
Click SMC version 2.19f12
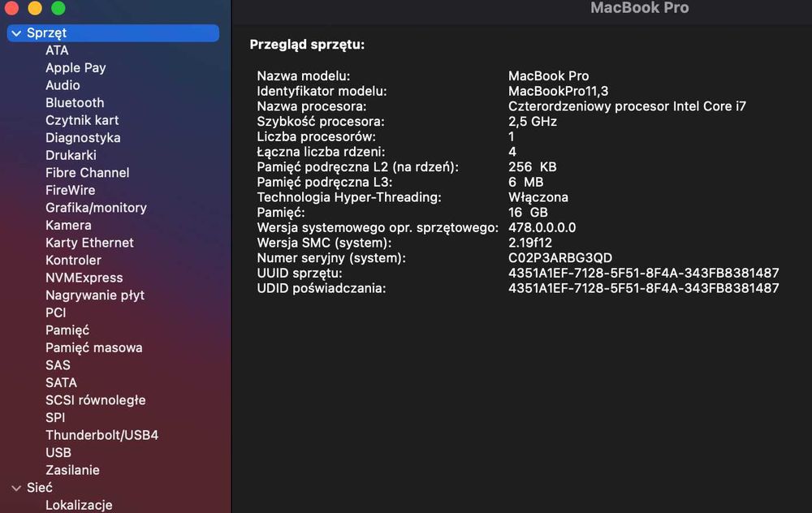(529, 243)
